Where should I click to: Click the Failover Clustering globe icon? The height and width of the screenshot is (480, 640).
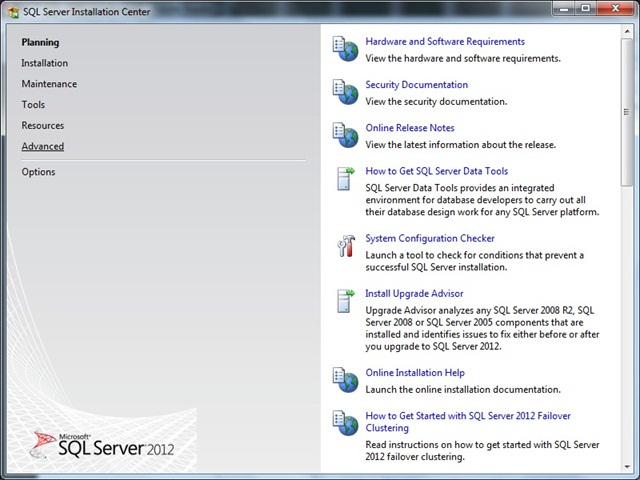[x=345, y=423]
